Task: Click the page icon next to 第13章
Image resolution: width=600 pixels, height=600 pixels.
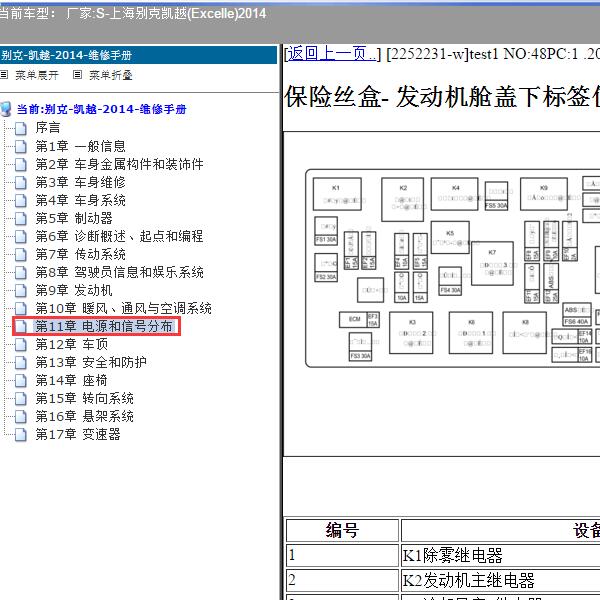Action: point(21,362)
